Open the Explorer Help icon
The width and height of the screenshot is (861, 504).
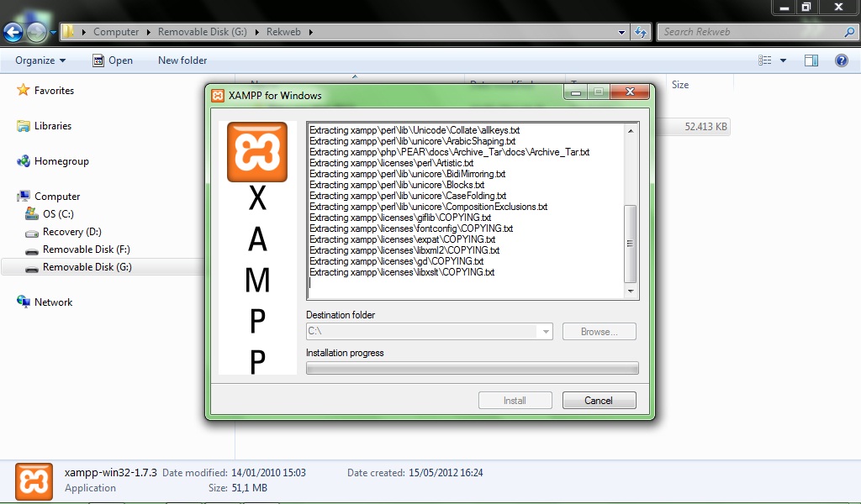tap(842, 60)
